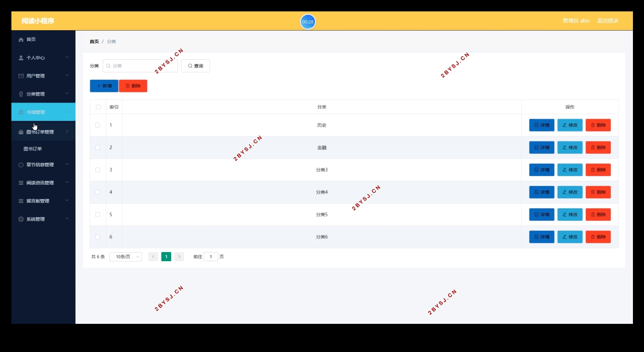The width and height of the screenshot is (644, 352).
Task: Delete the 分类3 row
Action: (598, 170)
